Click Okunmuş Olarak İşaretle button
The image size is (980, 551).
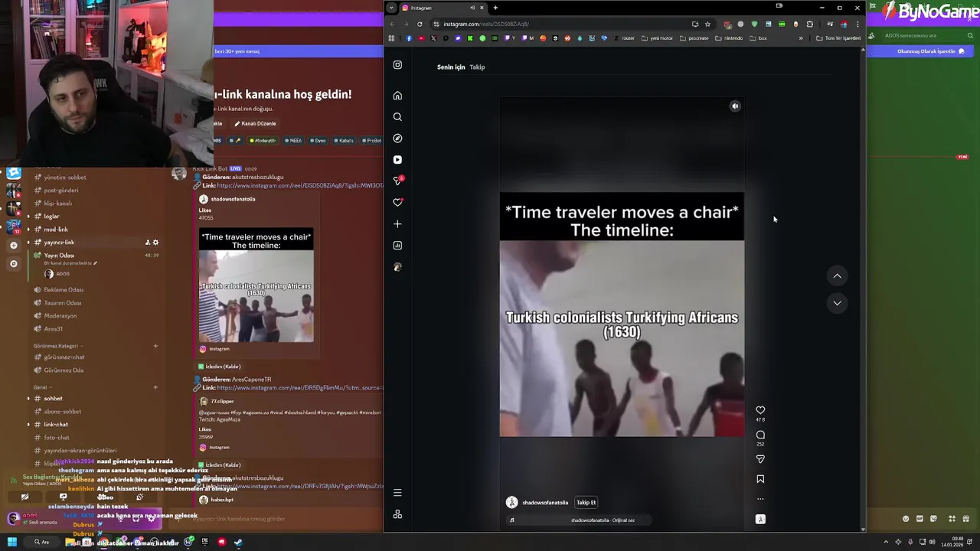(x=930, y=51)
